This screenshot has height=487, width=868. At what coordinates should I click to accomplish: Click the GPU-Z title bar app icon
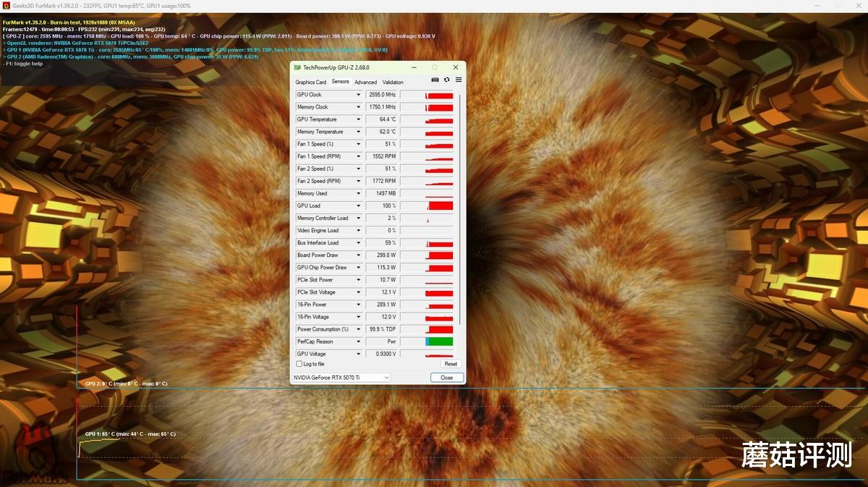297,67
